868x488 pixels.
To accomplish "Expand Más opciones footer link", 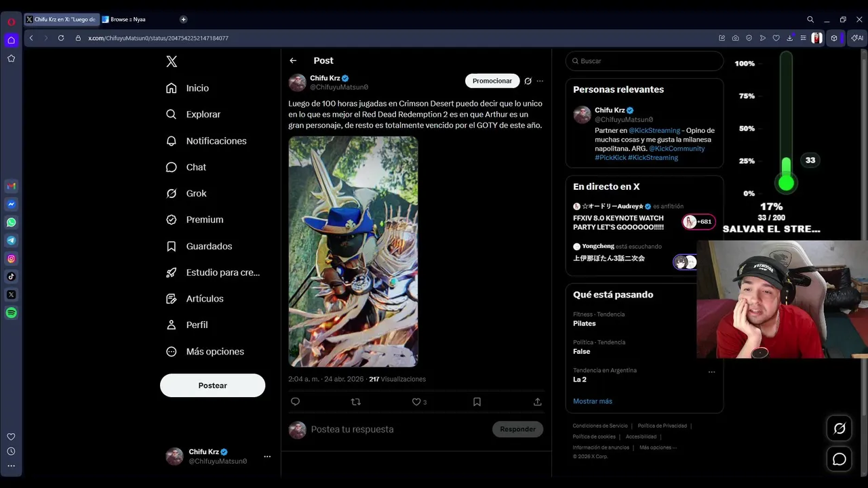I will 658,447.
